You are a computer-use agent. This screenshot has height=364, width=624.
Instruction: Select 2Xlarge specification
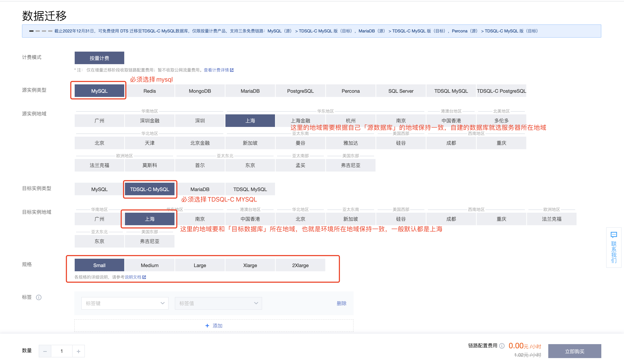[300, 265]
